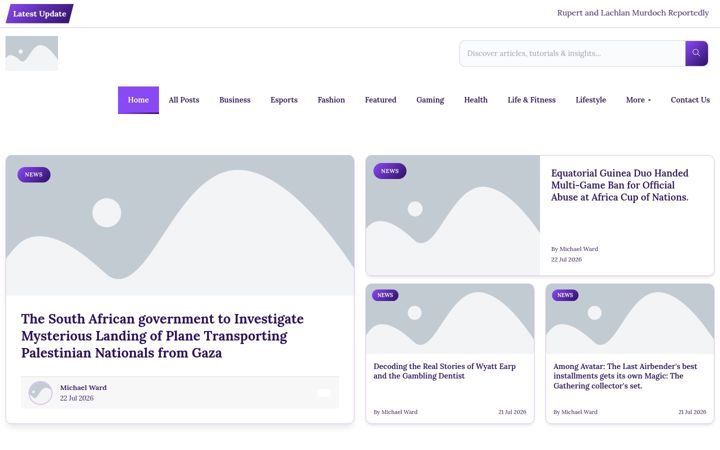The height and width of the screenshot is (450, 720).
Task: Click the Latest Update badge
Action: [39, 14]
